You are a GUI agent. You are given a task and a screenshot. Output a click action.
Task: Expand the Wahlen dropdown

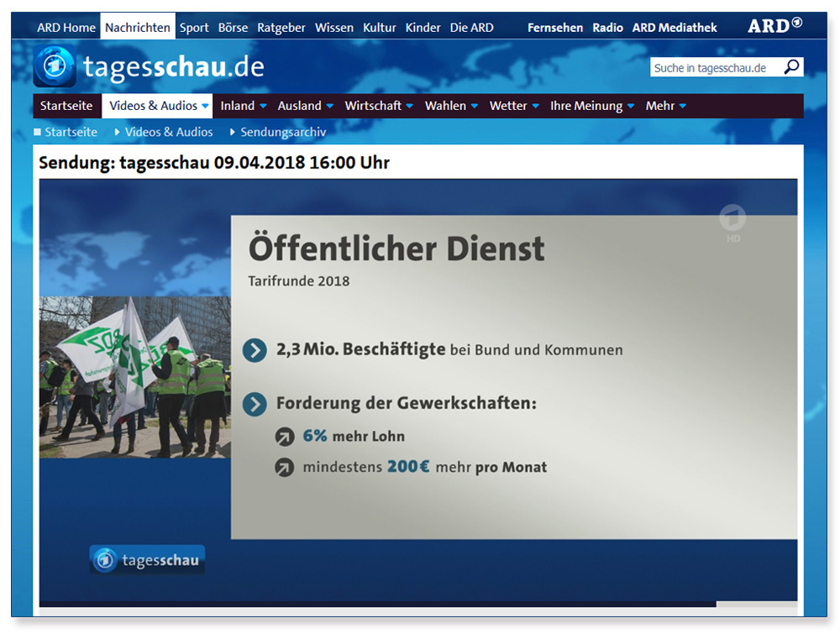[474, 106]
